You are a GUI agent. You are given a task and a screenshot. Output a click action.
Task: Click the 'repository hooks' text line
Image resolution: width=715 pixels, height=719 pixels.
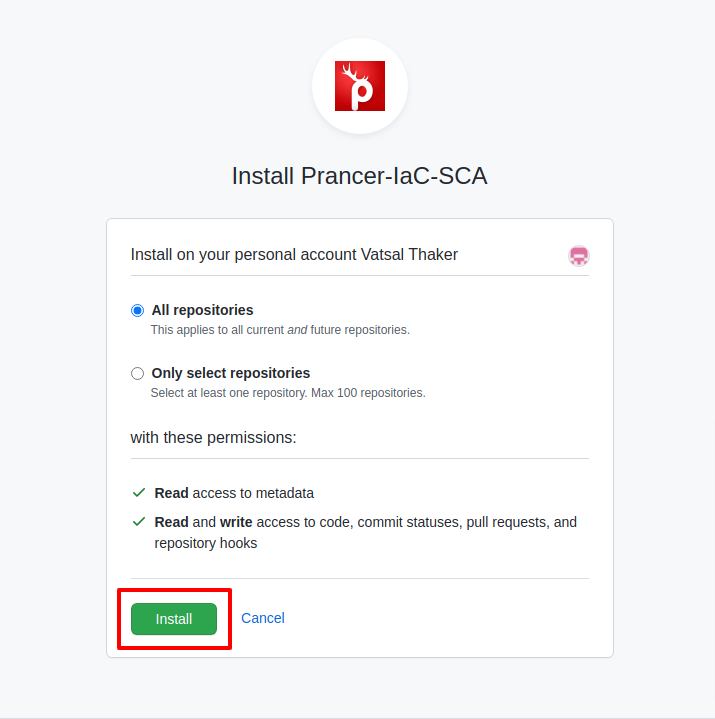[x=205, y=543]
